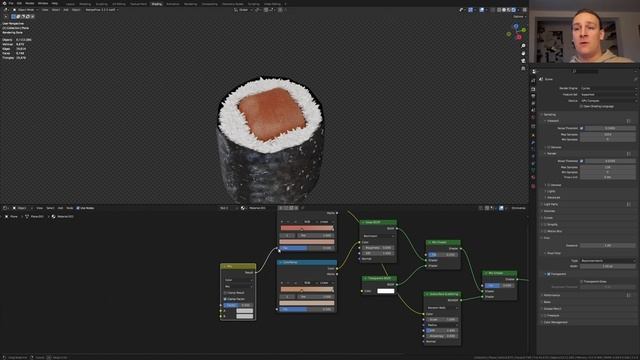Toggle Render Noise Threshold checkbox
640x360 pixels.
coord(582,161)
